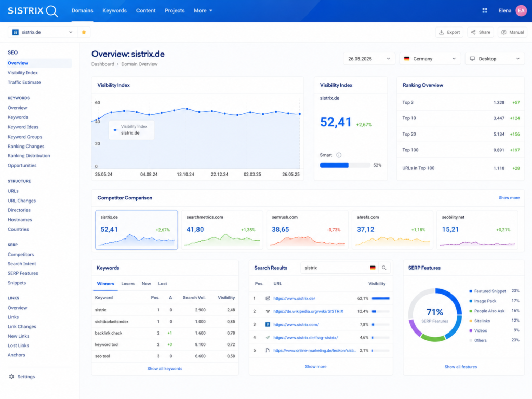The height and width of the screenshot is (399, 532).
Task: Click the star favorite icon beside sistrix.de
Action: pyautogui.click(x=84, y=32)
